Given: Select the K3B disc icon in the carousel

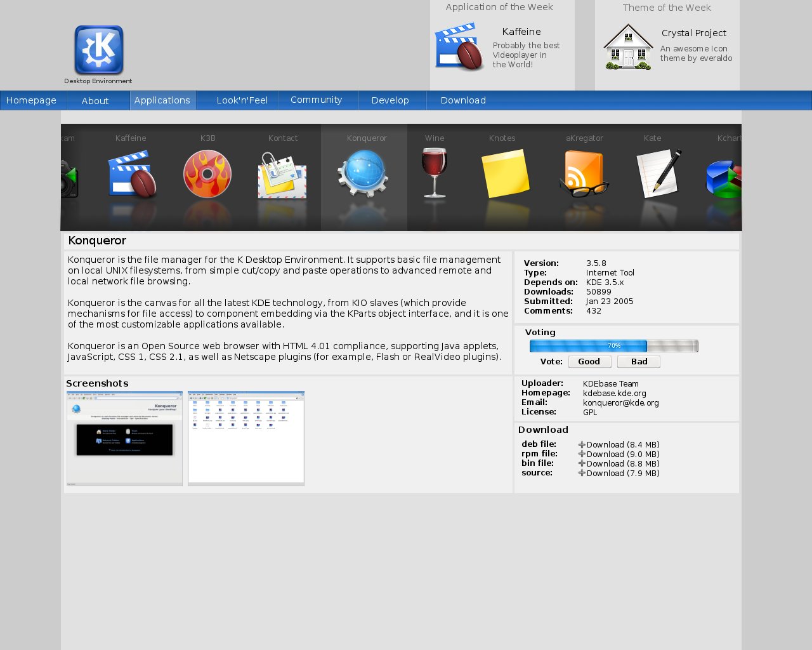Looking at the screenshot, I should point(207,174).
